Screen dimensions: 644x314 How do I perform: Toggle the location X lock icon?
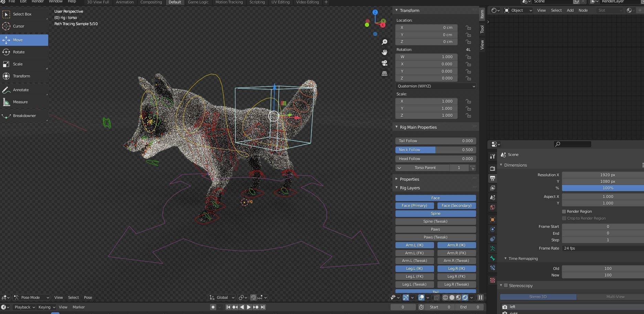(468, 28)
